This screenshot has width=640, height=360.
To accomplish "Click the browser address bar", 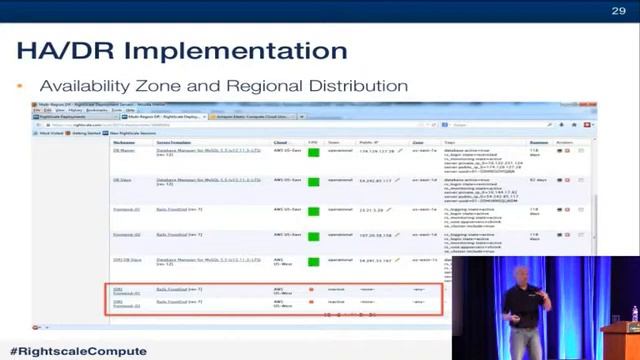I will coord(241,125).
